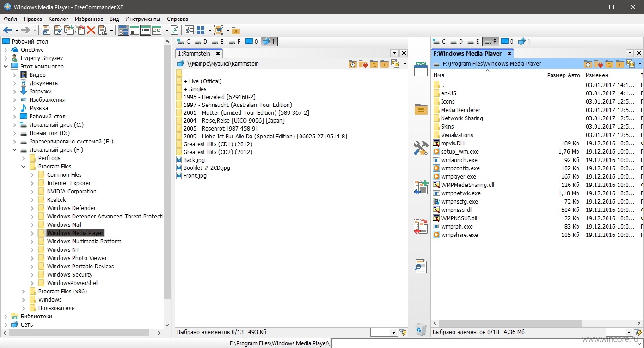
Task: Click the refresh toolbar icon
Action: coord(174,30)
